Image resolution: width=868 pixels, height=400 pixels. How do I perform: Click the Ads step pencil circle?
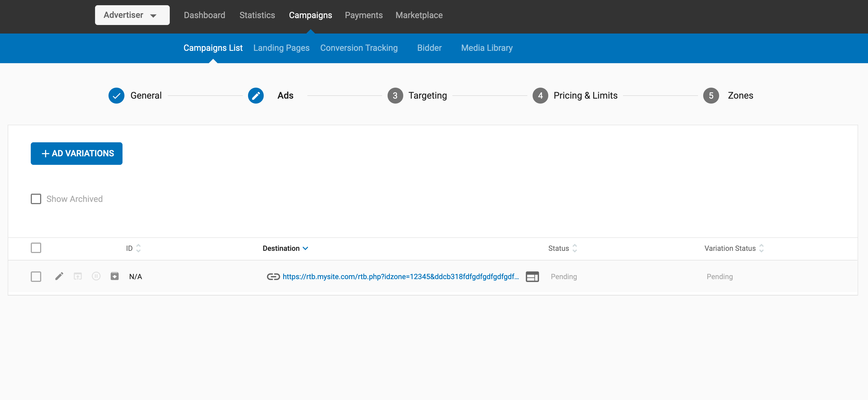(256, 95)
